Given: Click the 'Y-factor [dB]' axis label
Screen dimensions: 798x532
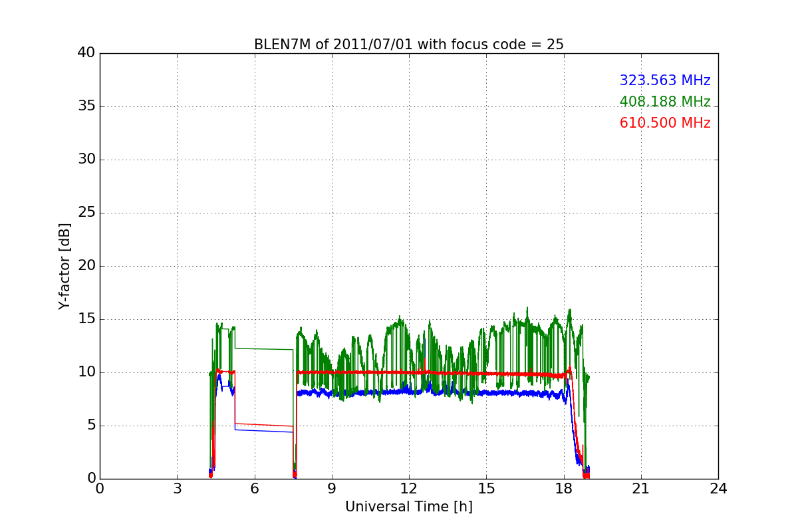Looking at the screenshot, I should tap(65, 266).
